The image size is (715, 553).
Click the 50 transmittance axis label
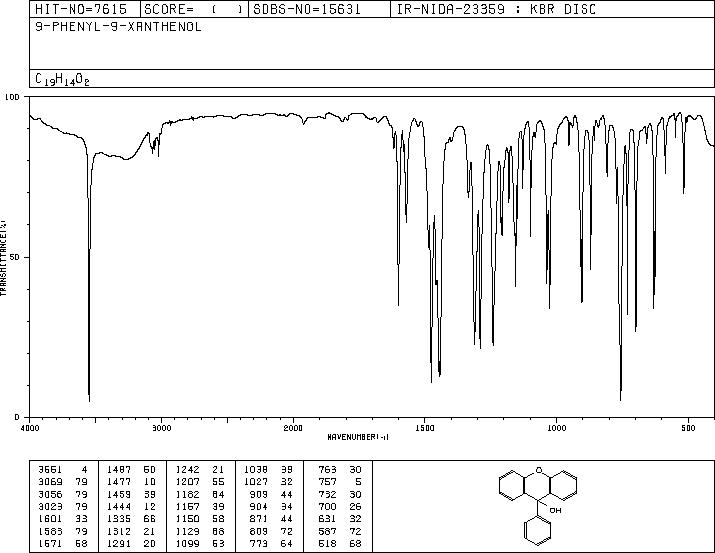(15, 257)
